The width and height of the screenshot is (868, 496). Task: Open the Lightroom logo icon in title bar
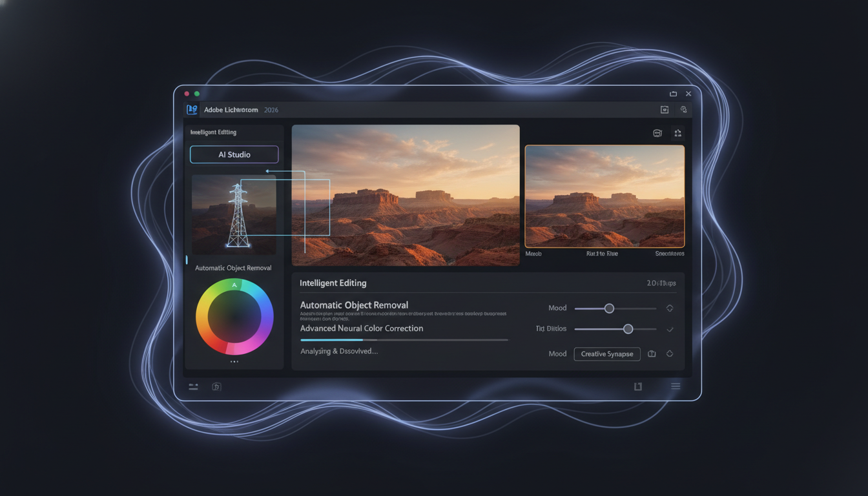click(191, 109)
